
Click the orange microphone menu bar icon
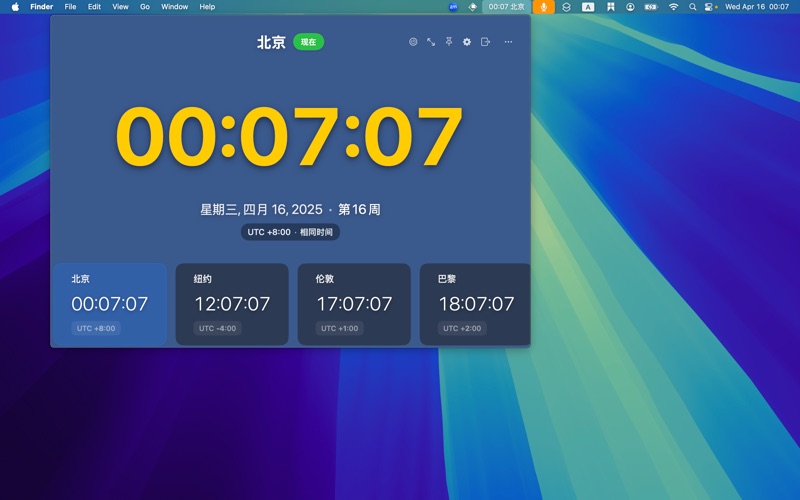click(x=544, y=7)
